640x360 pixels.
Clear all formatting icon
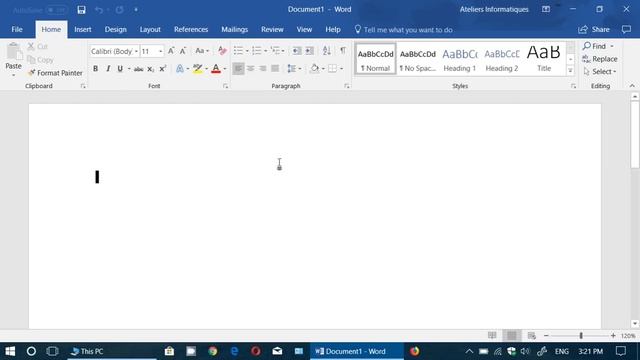[x=222, y=51]
